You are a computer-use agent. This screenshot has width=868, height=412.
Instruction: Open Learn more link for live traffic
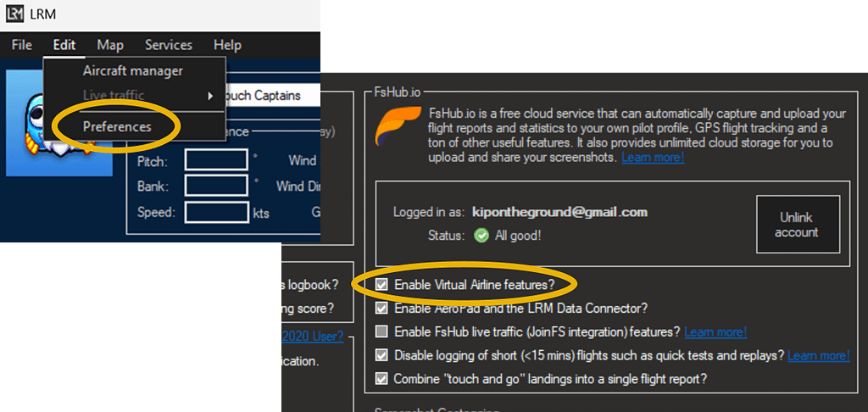click(715, 331)
